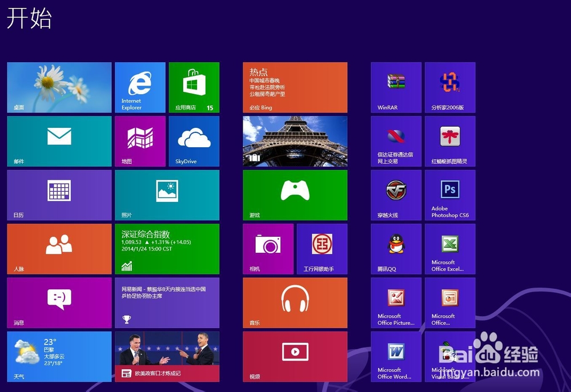Click the headline 公租房奇葩户型
This screenshot has width=571, height=392.
click(267, 94)
